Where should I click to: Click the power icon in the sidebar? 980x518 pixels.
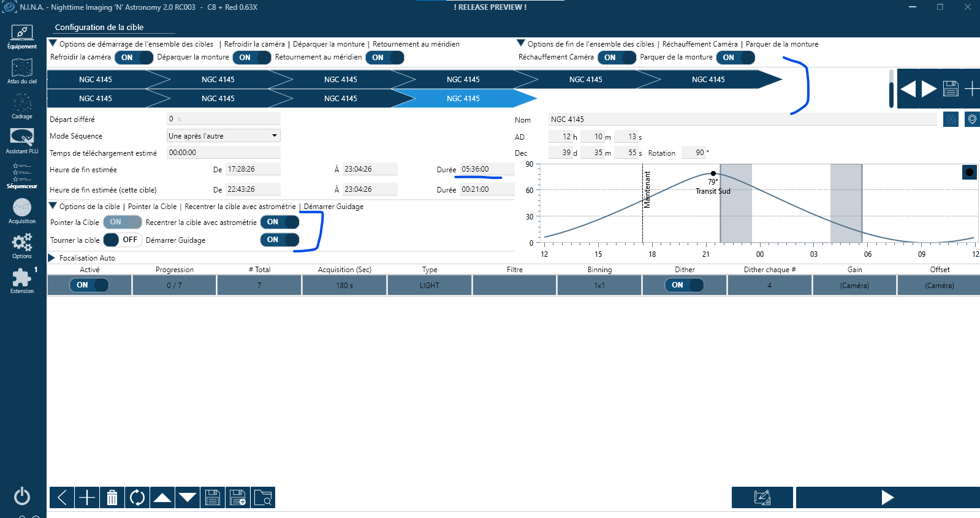pyautogui.click(x=22, y=496)
